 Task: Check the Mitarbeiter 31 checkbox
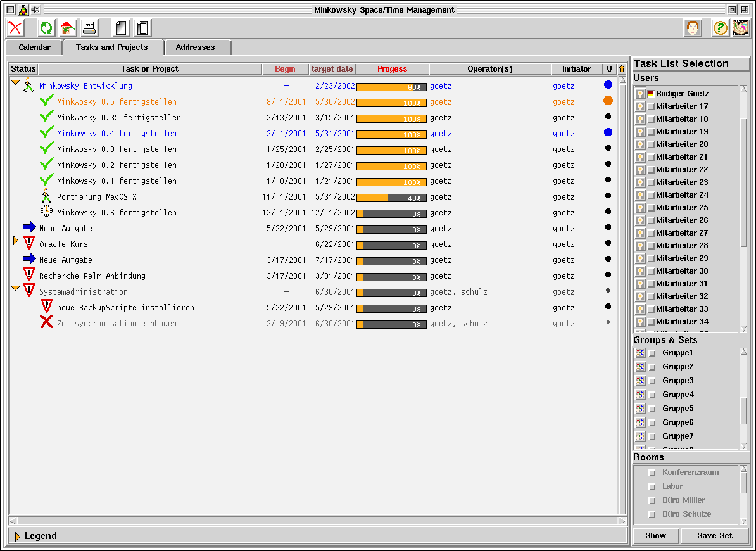pos(651,284)
